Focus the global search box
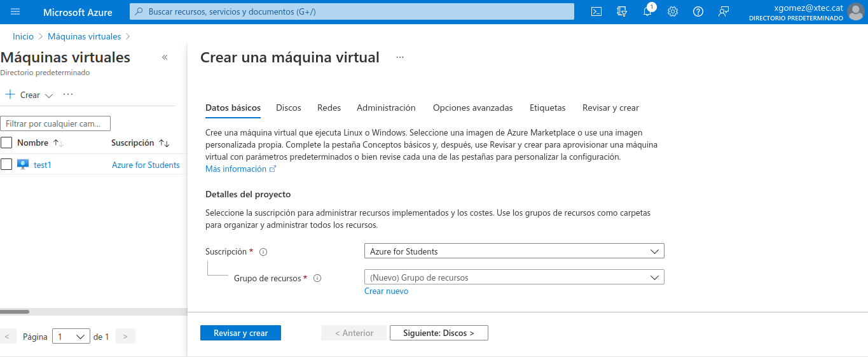This screenshot has width=868, height=357. (x=352, y=11)
